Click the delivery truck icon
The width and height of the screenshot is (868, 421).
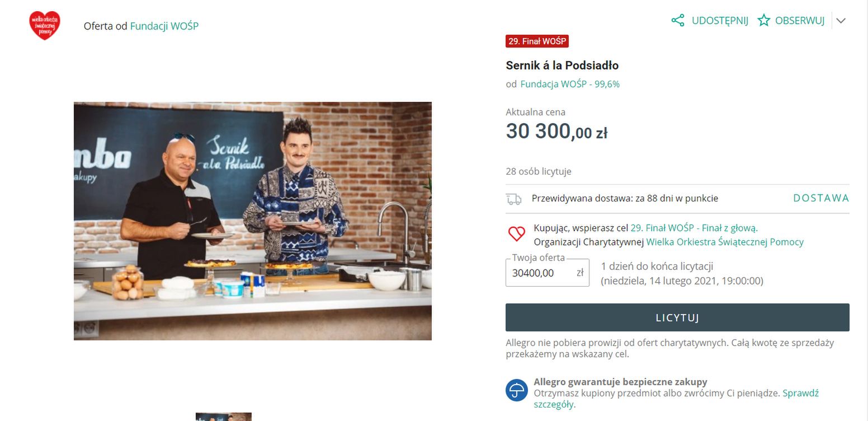click(514, 199)
